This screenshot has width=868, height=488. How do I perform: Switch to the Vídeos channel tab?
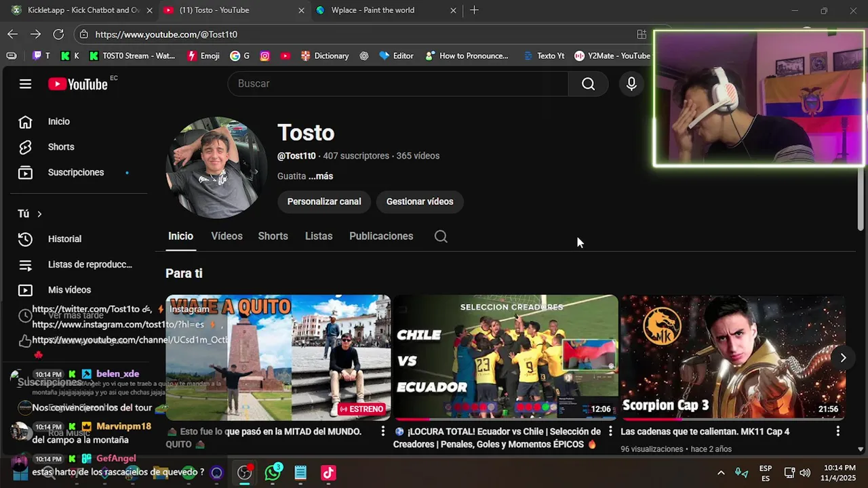point(226,237)
